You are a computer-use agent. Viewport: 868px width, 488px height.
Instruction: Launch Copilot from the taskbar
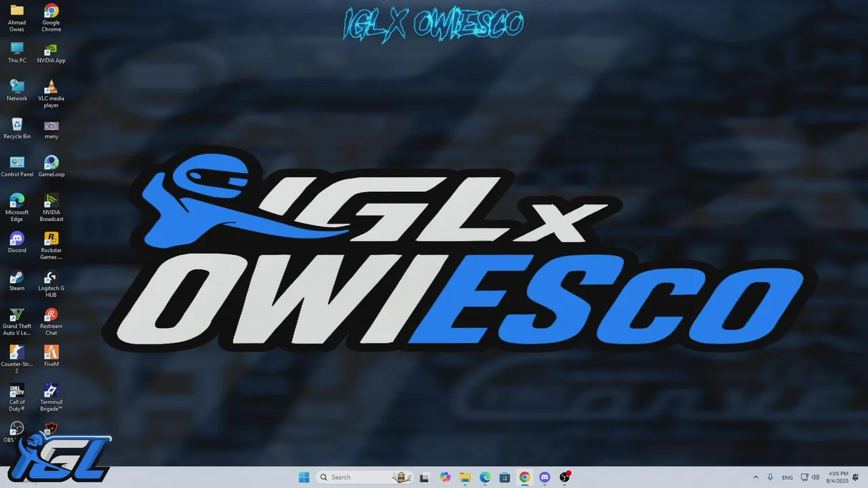pyautogui.click(x=445, y=477)
